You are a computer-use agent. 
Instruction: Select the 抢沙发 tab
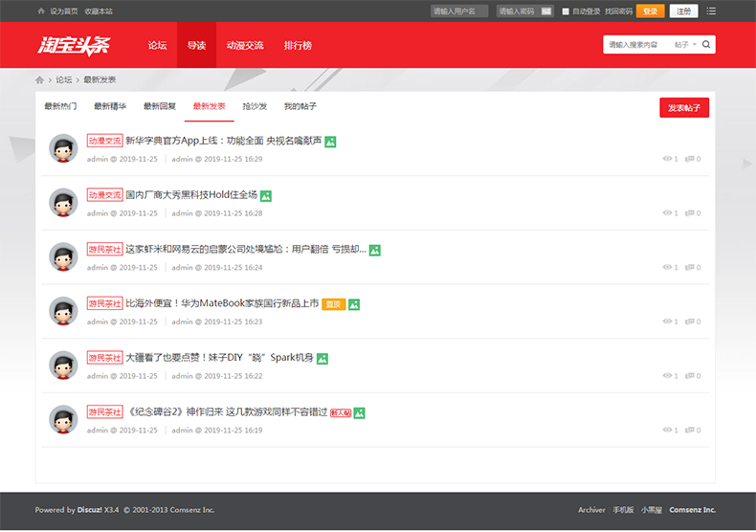(255, 106)
